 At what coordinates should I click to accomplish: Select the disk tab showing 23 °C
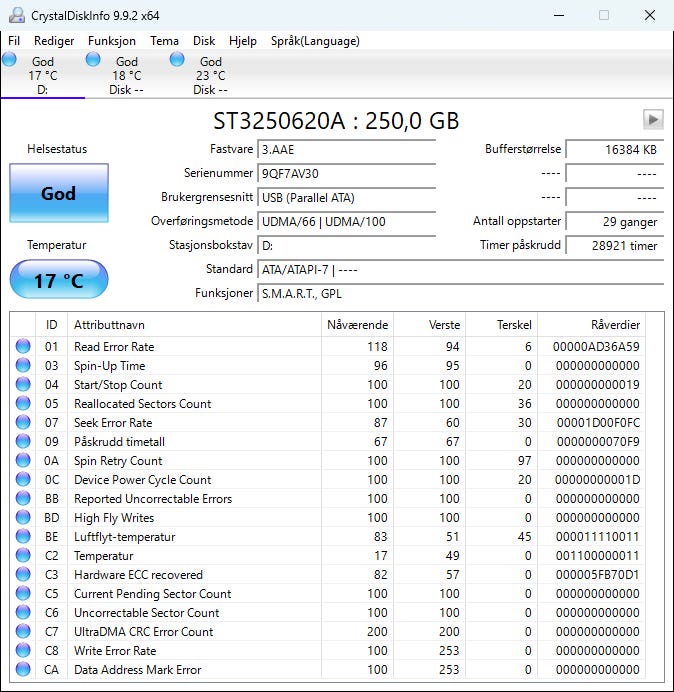point(211,74)
